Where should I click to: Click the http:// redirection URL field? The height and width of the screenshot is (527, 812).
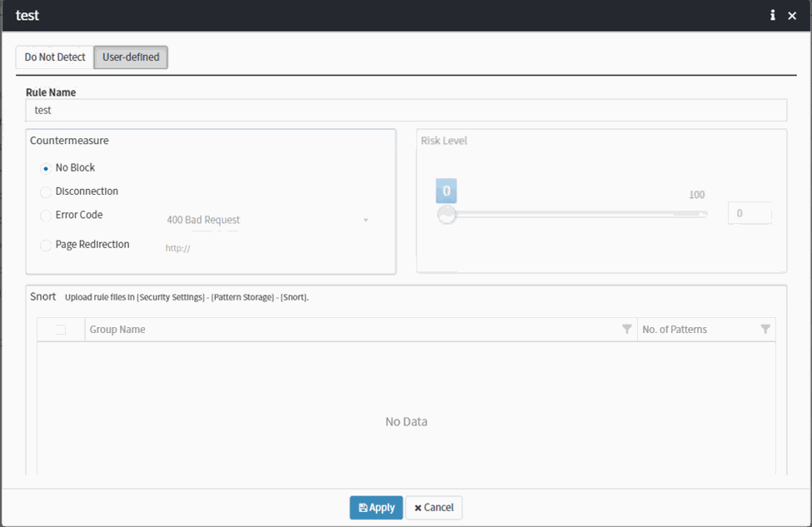click(267, 248)
